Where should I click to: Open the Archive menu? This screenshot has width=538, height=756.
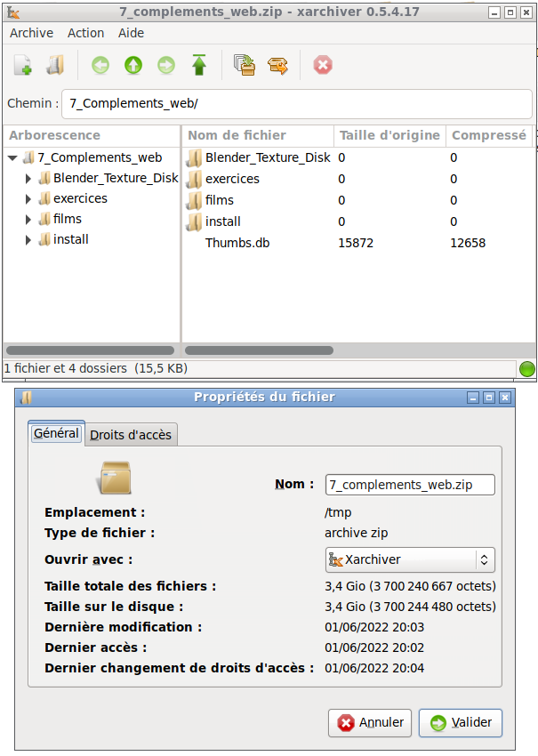pos(31,33)
